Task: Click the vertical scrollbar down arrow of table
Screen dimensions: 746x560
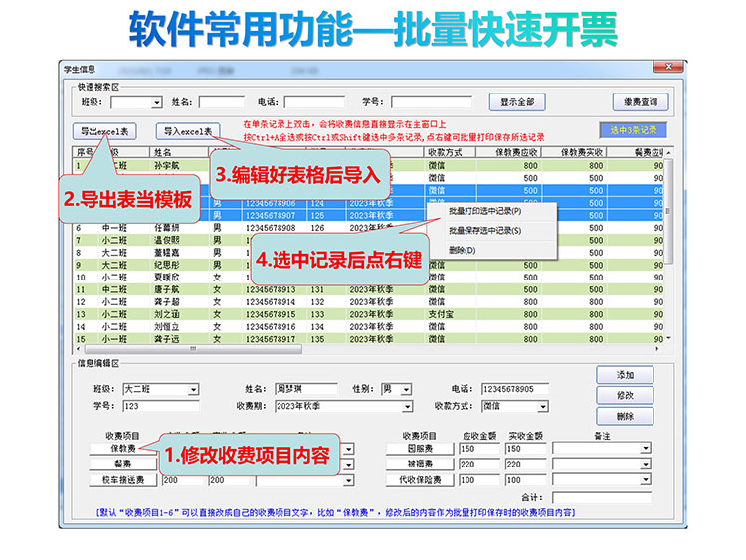Action: point(669,338)
